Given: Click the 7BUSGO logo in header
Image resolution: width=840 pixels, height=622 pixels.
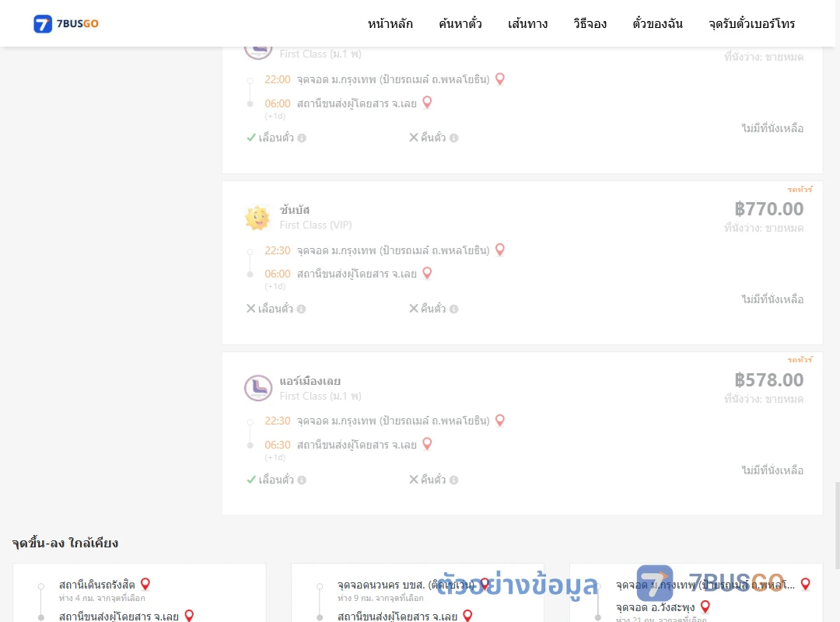Looking at the screenshot, I should coord(66,23).
